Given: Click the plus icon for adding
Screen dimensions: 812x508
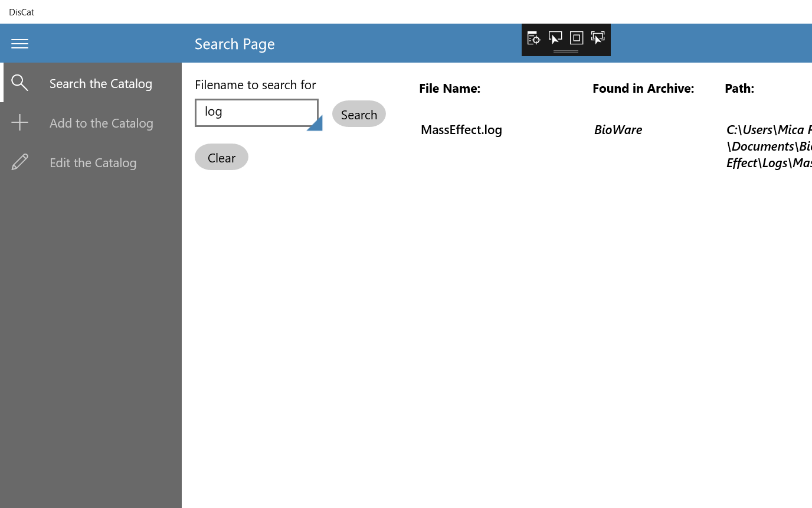Looking at the screenshot, I should pos(19,122).
